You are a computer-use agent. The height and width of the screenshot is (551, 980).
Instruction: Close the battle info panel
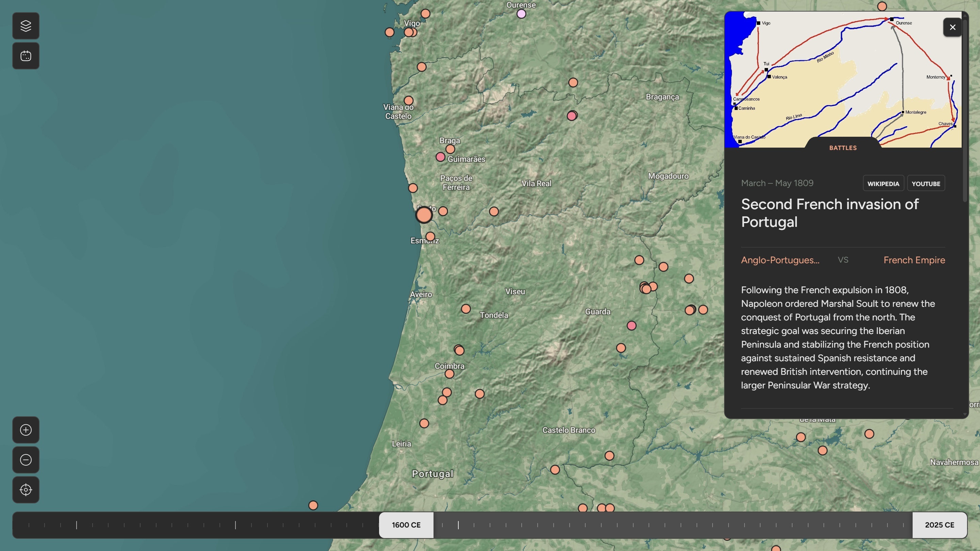[952, 27]
